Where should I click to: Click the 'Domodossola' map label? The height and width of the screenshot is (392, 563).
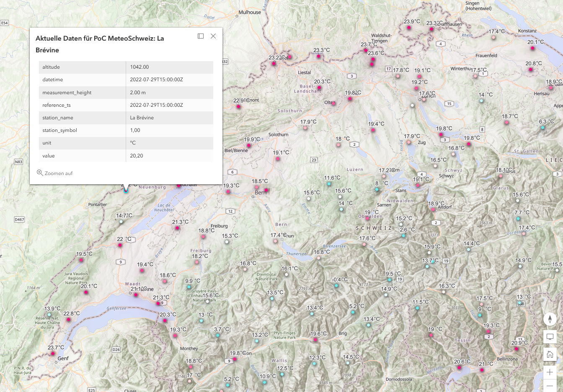(399, 379)
